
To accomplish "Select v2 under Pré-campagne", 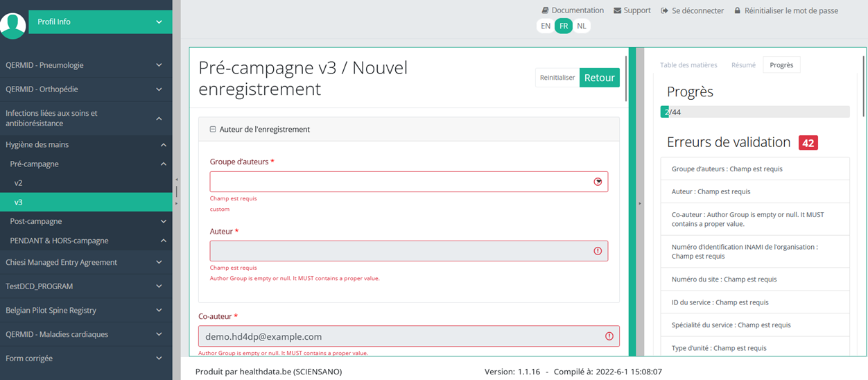I will tap(19, 183).
